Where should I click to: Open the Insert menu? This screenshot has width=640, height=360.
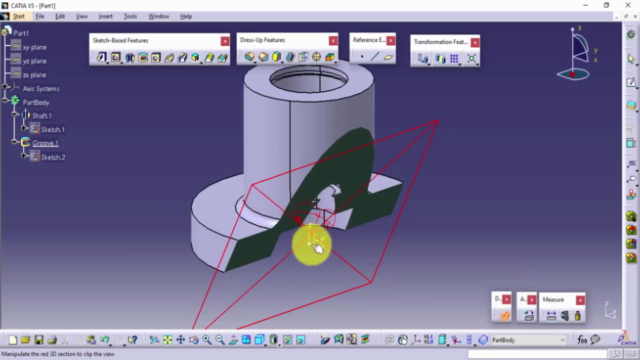(x=105, y=16)
